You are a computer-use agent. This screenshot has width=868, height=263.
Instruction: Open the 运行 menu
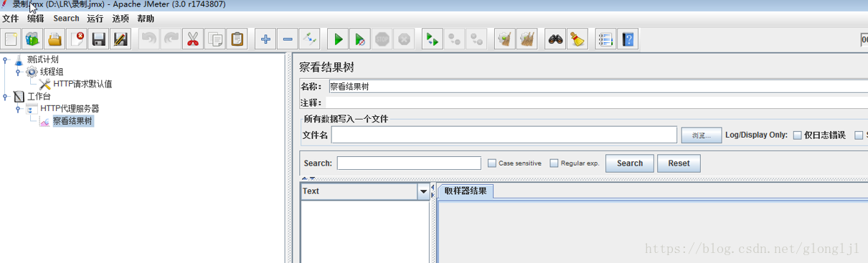point(95,19)
